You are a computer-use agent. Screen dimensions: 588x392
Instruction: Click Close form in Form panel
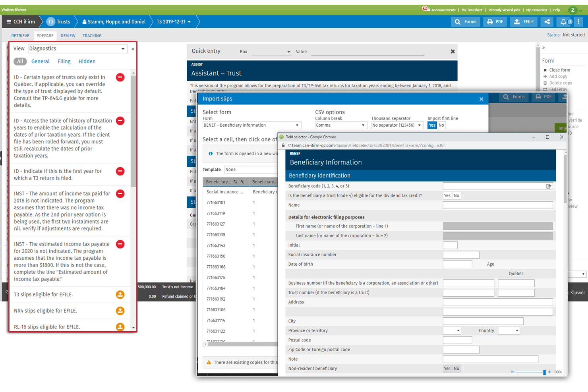click(559, 70)
